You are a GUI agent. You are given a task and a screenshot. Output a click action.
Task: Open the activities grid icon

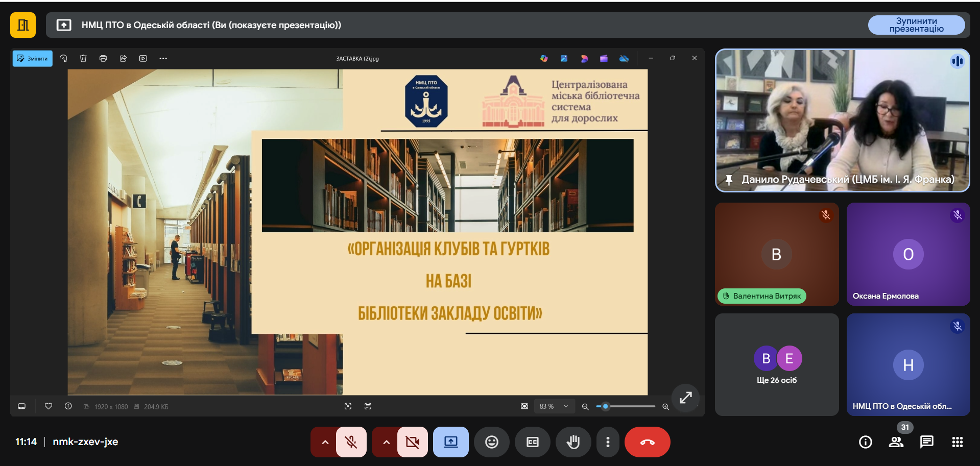[957, 442]
